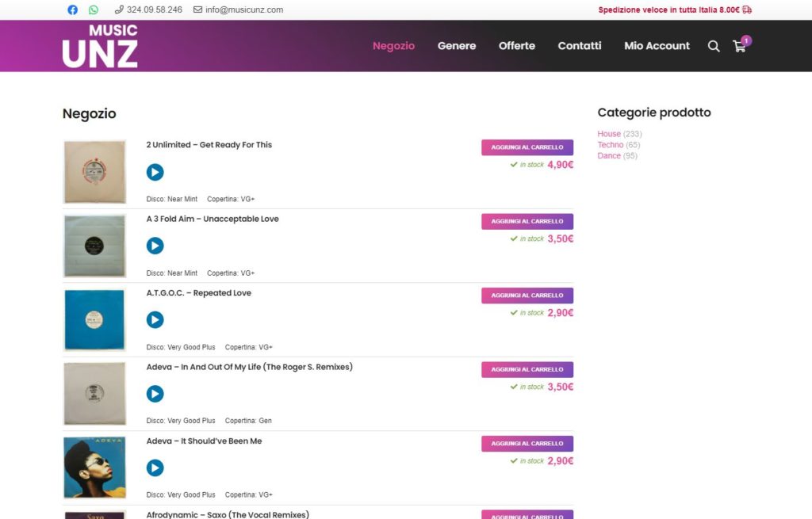Click the 'Spedizione veloce in tutta Italia 8.00€' notice
Image resolution: width=812 pixels, height=519 pixels.
[674, 10]
